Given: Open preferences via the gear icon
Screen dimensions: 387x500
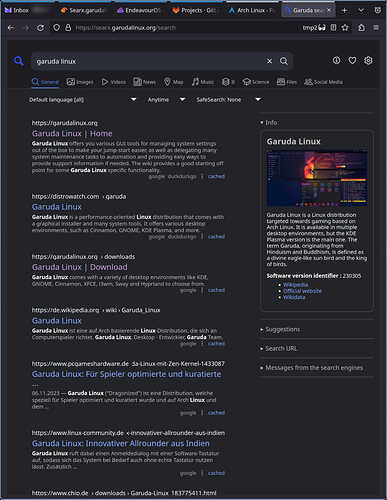Looking at the screenshot, I should (368, 60).
